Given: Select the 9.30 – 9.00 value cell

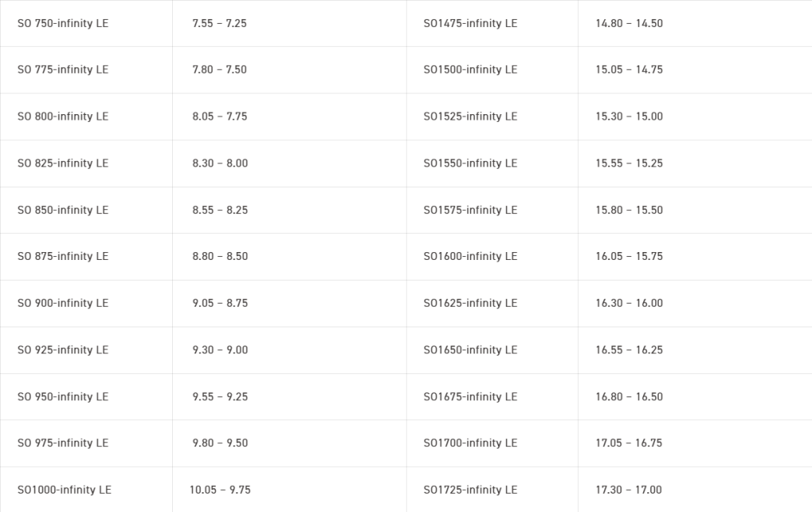Looking at the screenshot, I should click(220, 350).
